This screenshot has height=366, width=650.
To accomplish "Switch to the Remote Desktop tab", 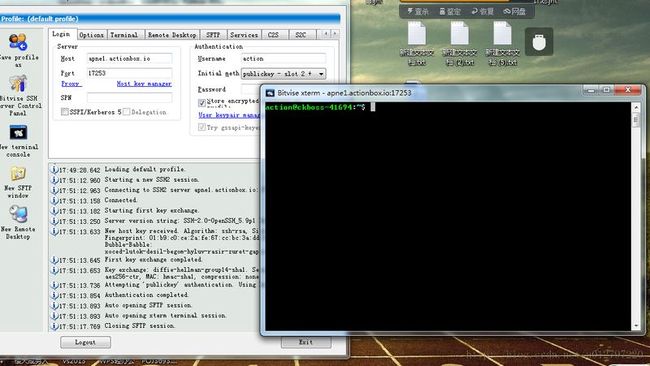I will 172,35.
